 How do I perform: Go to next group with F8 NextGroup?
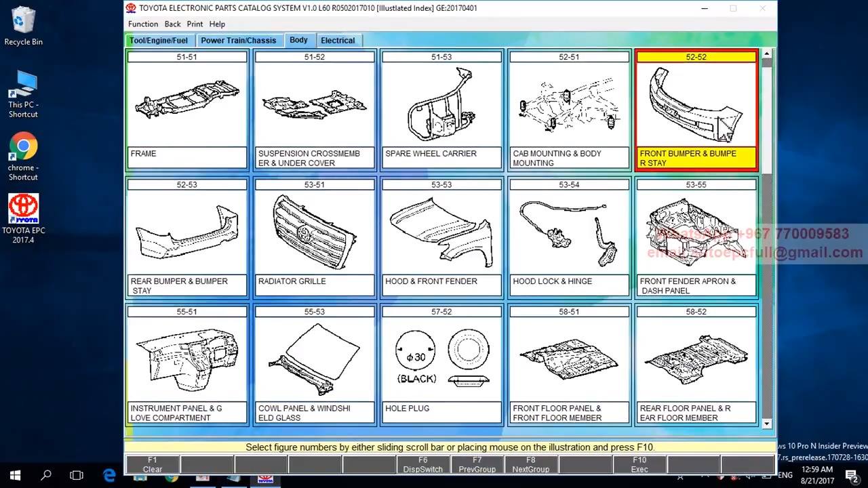point(531,464)
